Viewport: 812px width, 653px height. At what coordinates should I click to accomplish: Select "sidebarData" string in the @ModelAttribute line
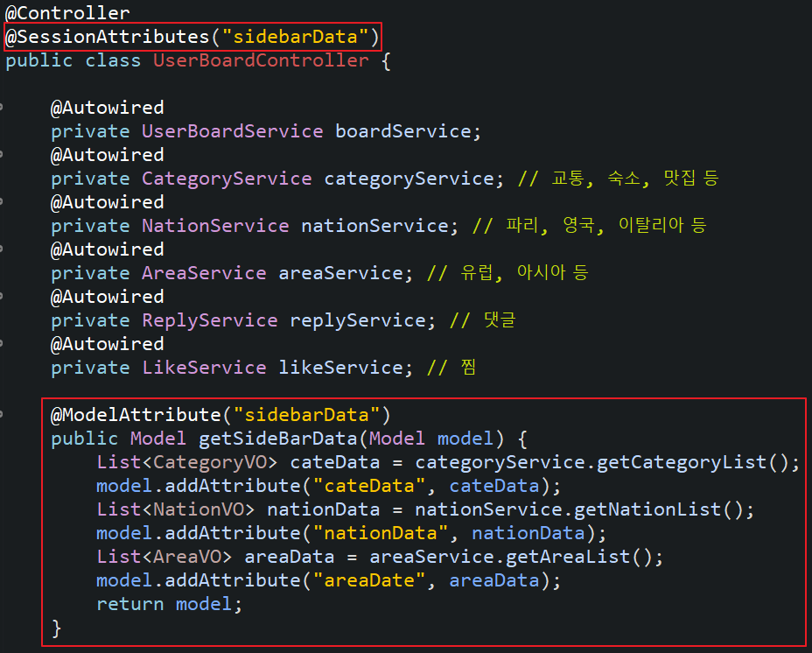tap(306, 415)
